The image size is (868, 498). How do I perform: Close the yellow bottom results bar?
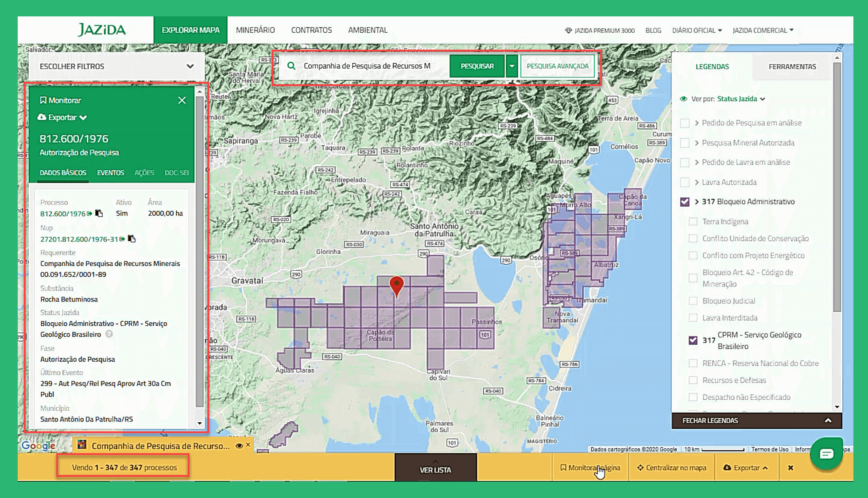(790, 467)
